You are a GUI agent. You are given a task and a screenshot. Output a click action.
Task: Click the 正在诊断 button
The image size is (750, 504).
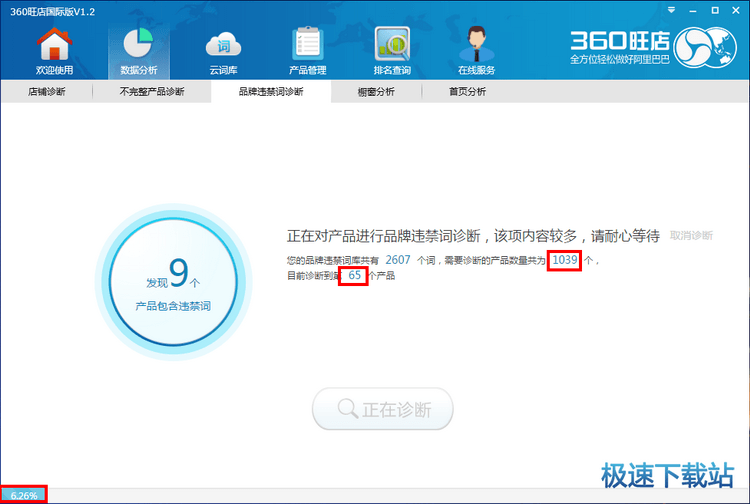383,409
